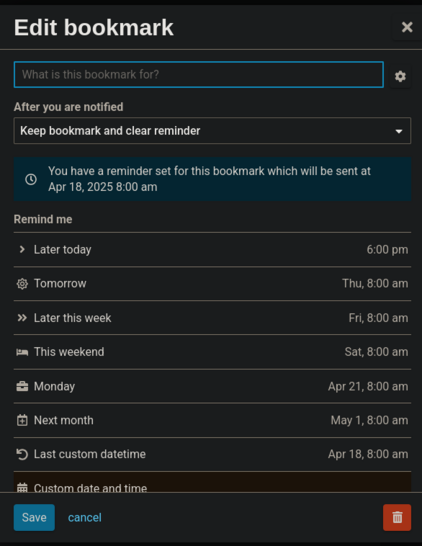Click the cancel link
The width and height of the screenshot is (422, 546).
85,517
